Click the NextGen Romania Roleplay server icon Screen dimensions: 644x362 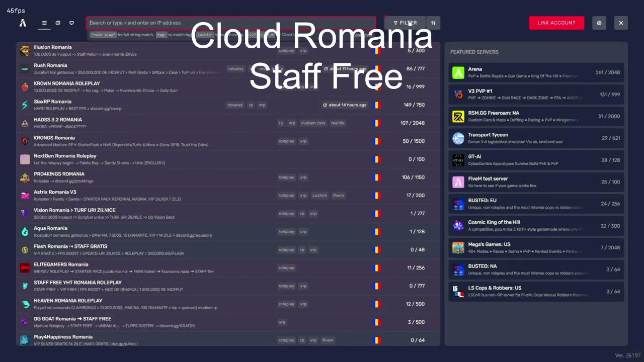tap(25, 159)
